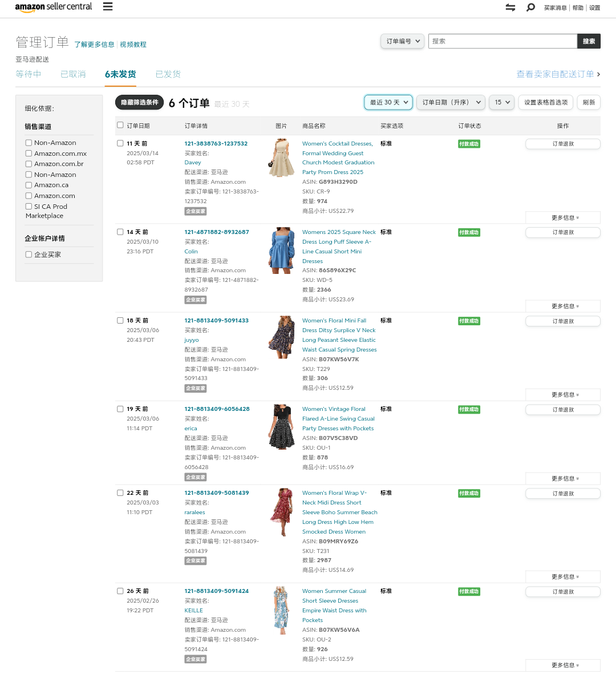Viewport: 616px width, 674px height.
Task: Open the hamburger navigation menu
Action: pyautogui.click(x=108, y=7)
